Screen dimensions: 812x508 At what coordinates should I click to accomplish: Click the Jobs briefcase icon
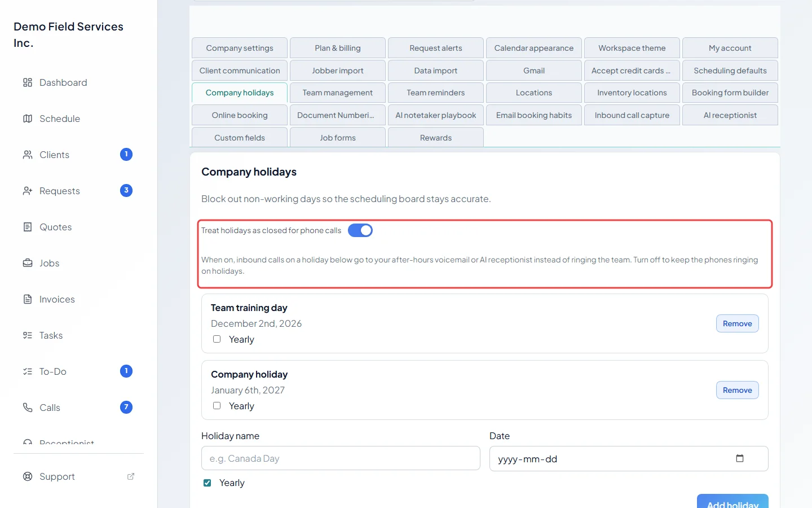[x=28, y=263]
